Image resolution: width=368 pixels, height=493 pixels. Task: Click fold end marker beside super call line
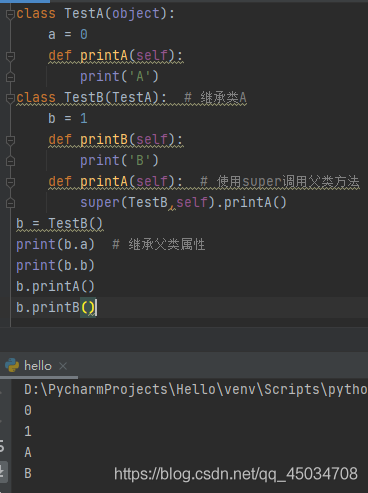[x=10, y=203]
